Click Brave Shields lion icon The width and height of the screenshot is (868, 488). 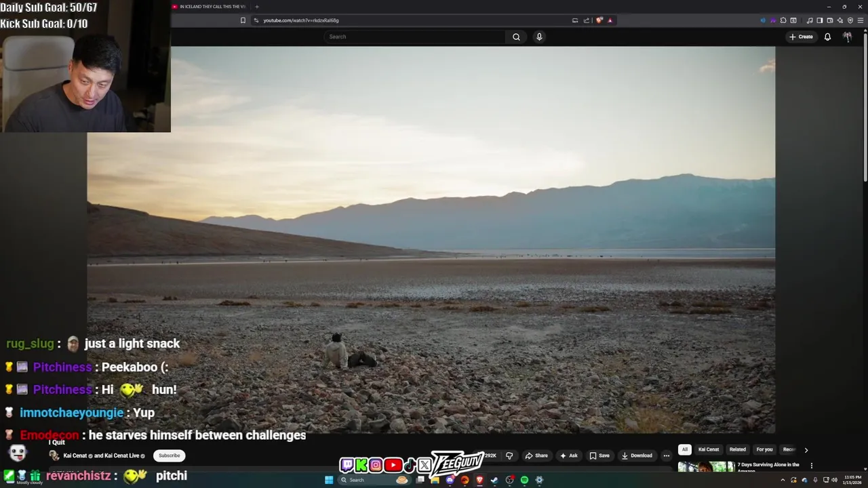point(599,20)
